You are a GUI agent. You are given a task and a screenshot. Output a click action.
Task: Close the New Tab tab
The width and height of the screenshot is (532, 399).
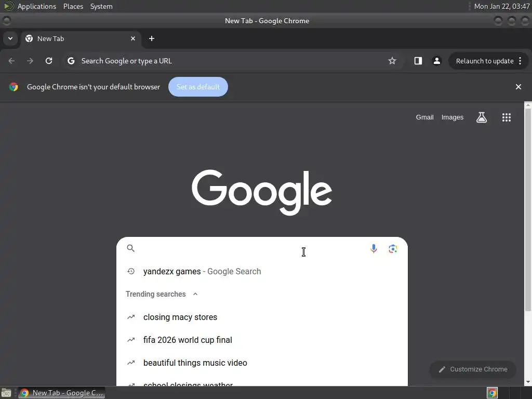(133, 38)
